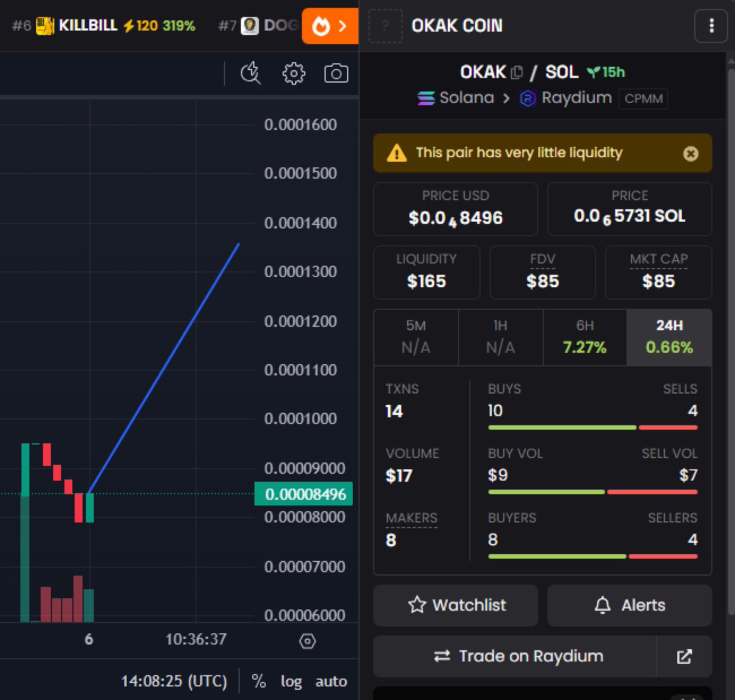
Task: Click the PRICE USD $0.0₄8496 box
Action: point(456,209)
